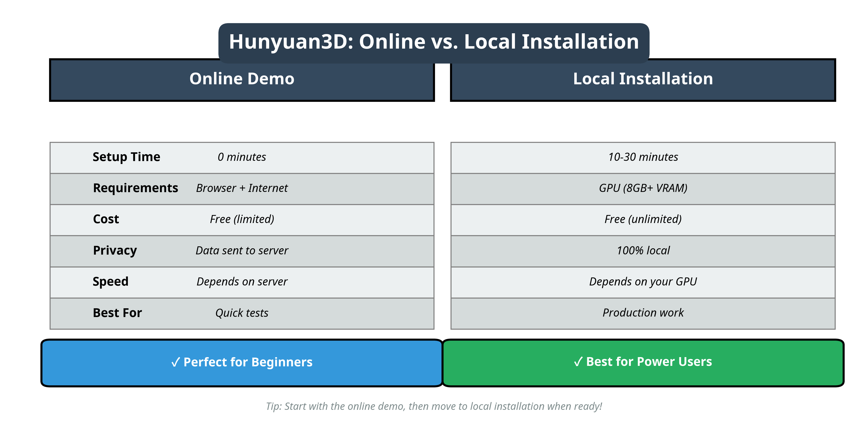The image size is (868, 430).
Task: Select the Setup Time row label
Action: click(x=126, y=157)
